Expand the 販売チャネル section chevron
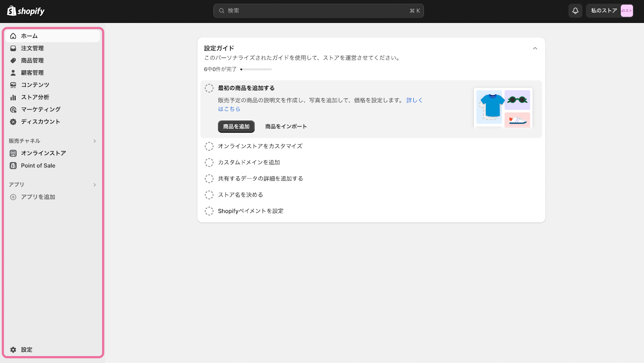The height and width of the screenshot is (363, 644). click(95, 141)
